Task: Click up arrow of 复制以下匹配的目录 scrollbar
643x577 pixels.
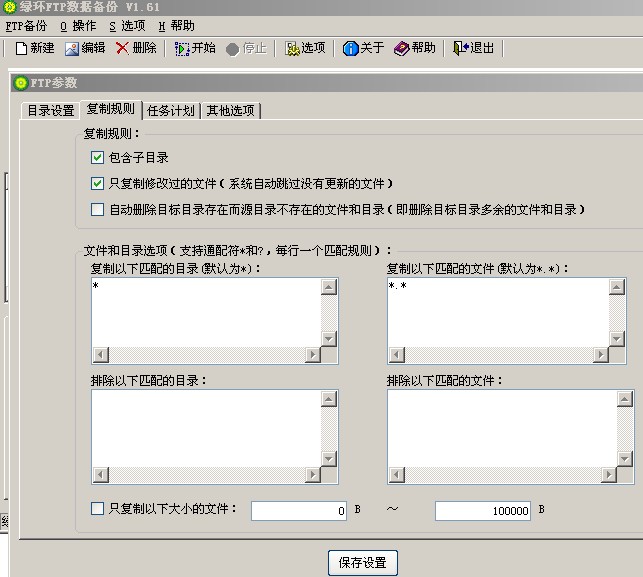Action: (329, 288)
